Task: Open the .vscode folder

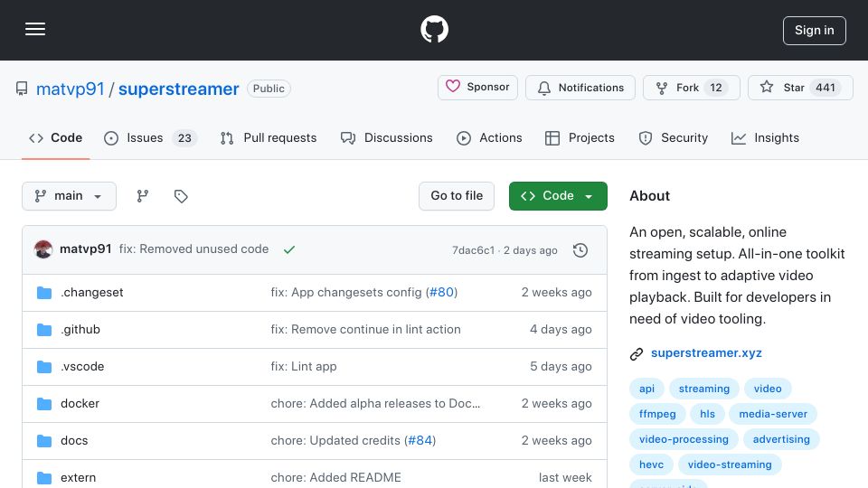Action: coord(82,366)
